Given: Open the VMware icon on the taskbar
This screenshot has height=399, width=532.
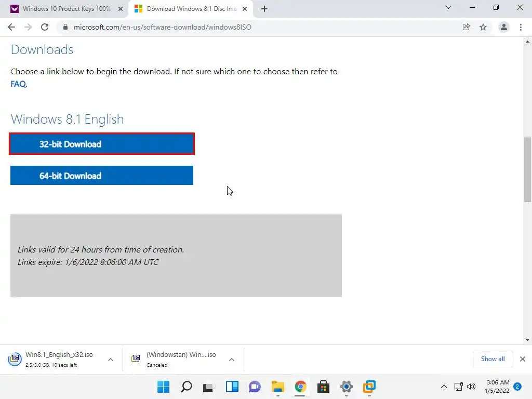Looking at the screenshot, I should pyautogui.click(x=369, y=387).
